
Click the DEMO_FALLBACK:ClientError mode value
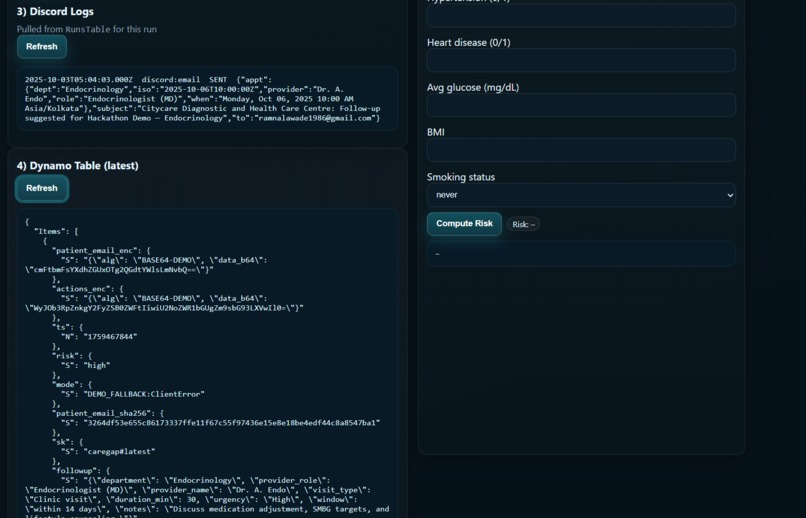tap(144, 394)
